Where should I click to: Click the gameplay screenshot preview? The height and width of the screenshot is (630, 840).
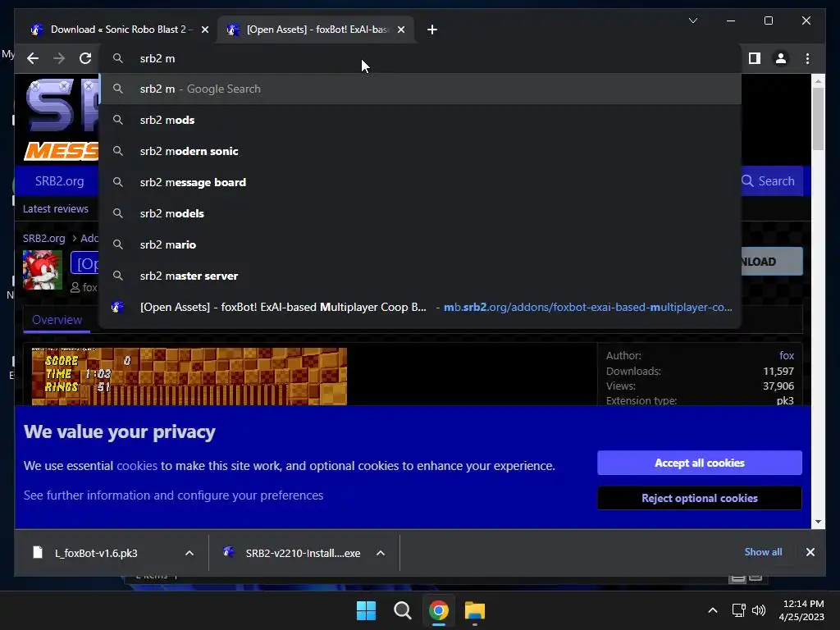tap(189, 377)
